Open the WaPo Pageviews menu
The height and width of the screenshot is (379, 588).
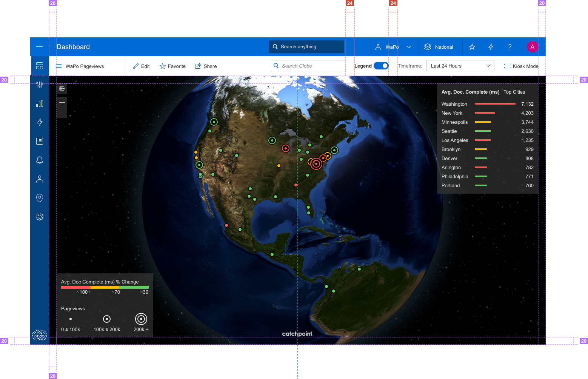click(x=80, y=66)
